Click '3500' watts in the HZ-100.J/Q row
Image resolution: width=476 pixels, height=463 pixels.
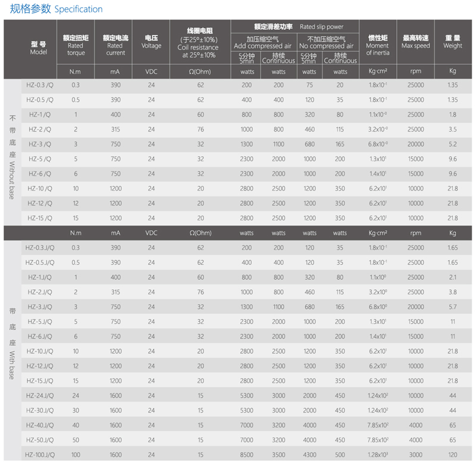coord(278,455)
